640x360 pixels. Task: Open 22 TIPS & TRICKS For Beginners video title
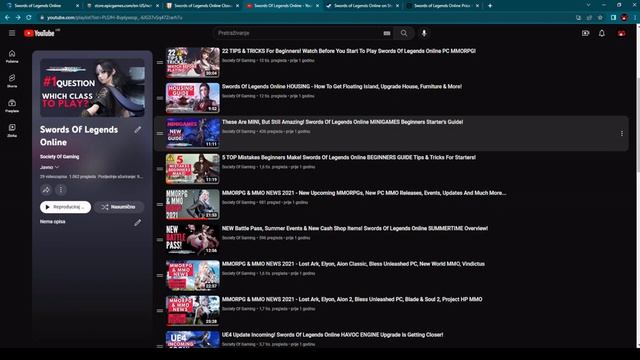tap(349, 51)
